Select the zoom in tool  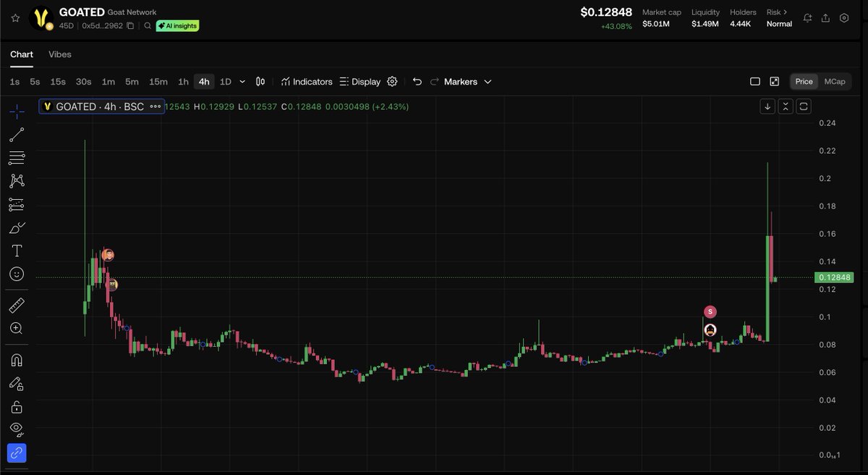pyautogui.click(x=16, y=328)
